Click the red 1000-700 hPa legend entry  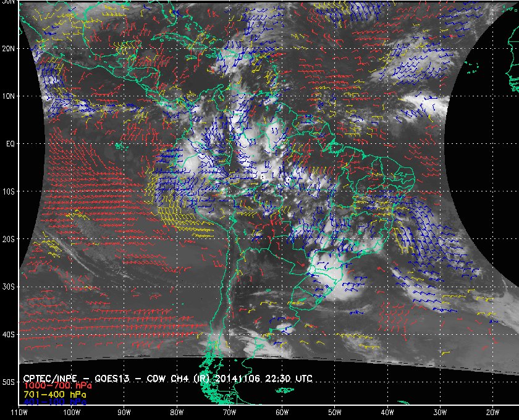click(57, 386)
